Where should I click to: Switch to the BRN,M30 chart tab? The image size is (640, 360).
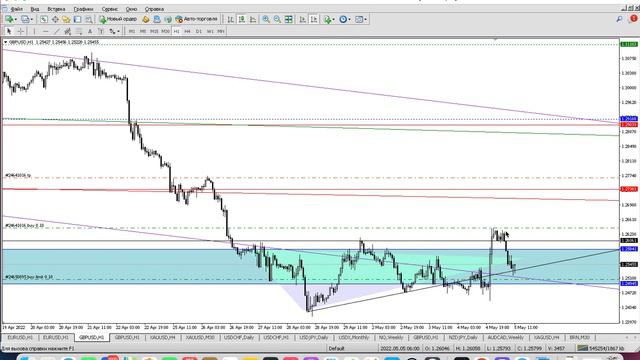580,338
